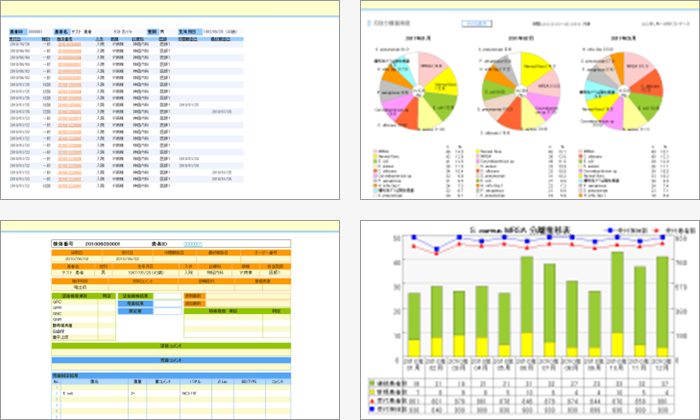Click the red line marker above 02月
Viewport: 700px width, 420px height.
point(437,254)
